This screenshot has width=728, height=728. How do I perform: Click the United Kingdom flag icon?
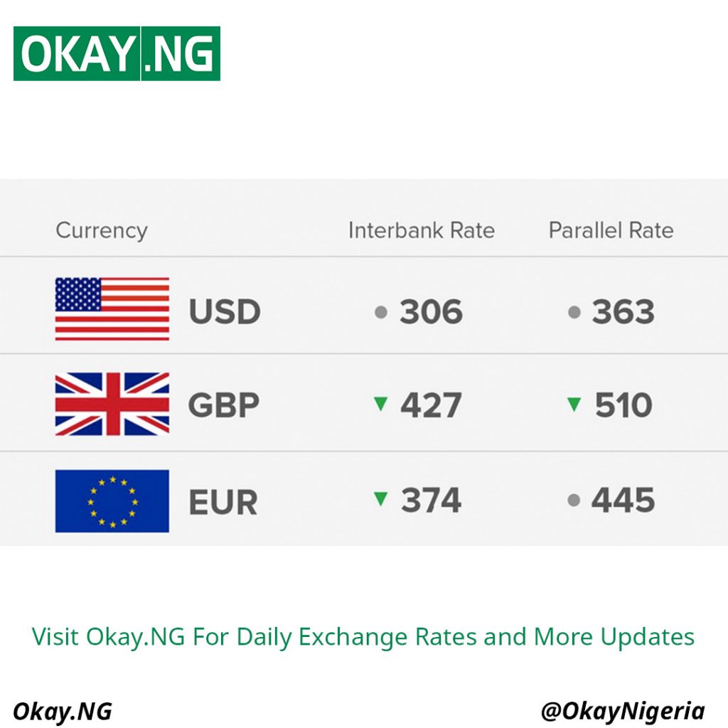coord(112,404)
